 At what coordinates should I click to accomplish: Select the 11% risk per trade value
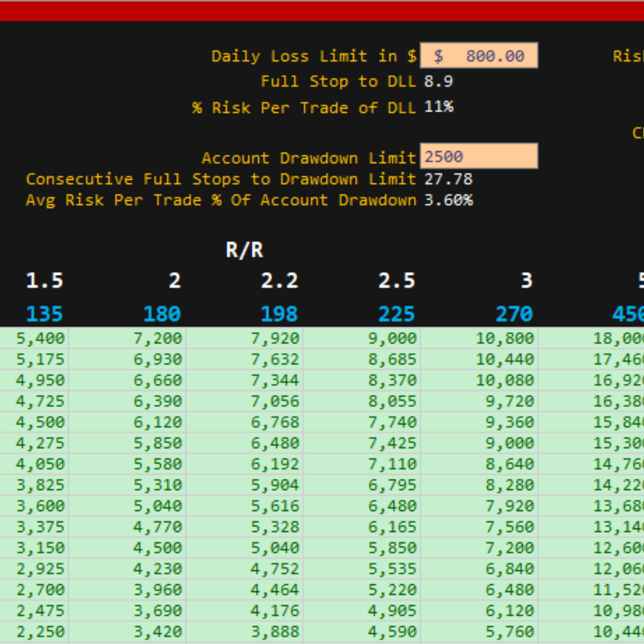point(438,107)
